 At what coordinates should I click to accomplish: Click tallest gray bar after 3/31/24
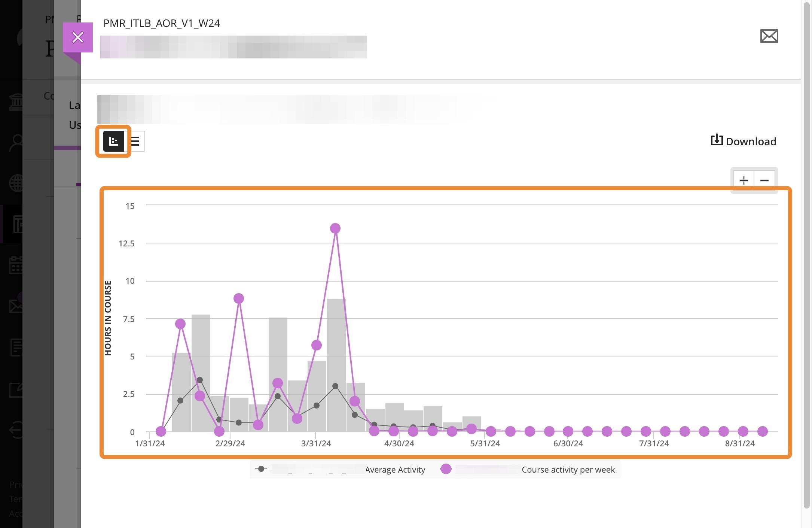(336, 365)
